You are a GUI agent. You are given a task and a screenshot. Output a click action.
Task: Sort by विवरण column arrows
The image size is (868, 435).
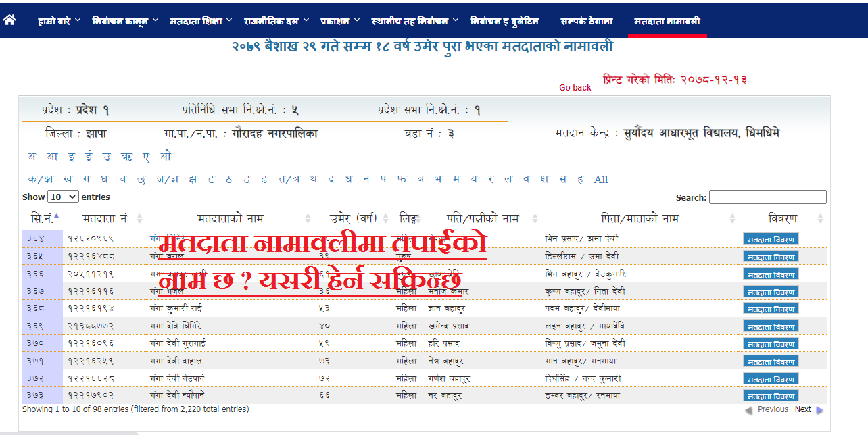point(820,219)
